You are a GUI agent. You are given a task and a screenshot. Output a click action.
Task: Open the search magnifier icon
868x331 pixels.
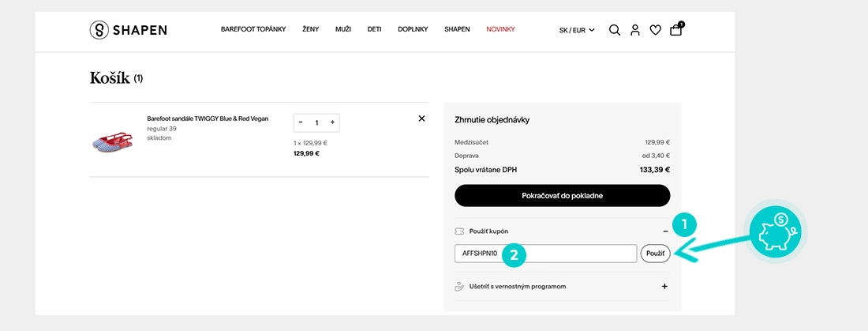coord(615,30)
